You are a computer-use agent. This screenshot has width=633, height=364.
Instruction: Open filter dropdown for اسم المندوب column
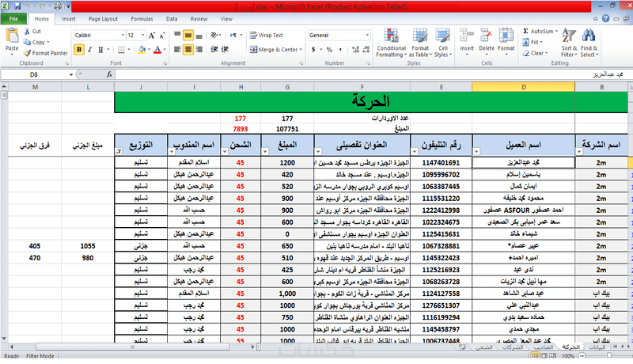click(x=172, y=152)
